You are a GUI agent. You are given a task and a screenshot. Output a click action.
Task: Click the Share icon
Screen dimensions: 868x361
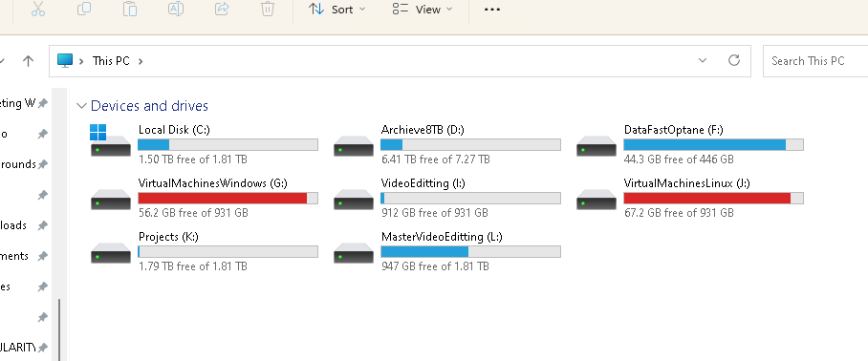pyautogui.click(x=222, y=9)
